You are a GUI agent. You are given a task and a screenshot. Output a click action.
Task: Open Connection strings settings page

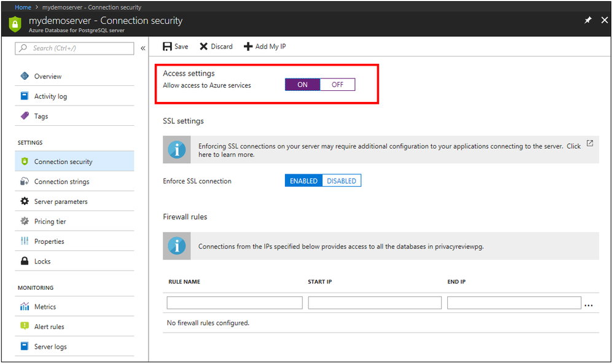pos(74,182)
